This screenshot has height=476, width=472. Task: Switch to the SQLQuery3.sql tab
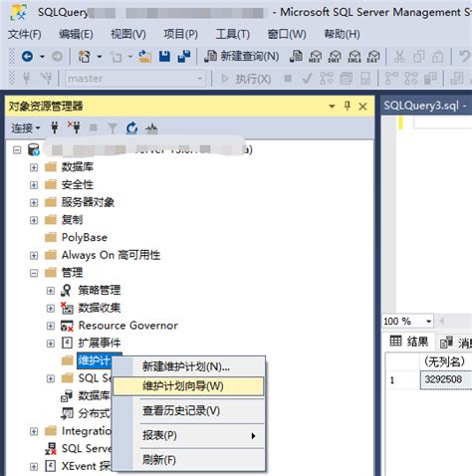[x=426, y=106]
